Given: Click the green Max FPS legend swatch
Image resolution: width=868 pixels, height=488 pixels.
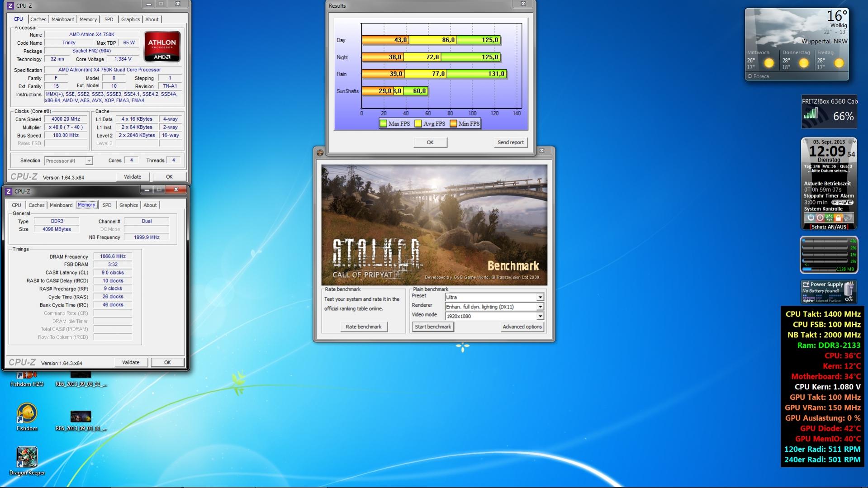Looking at the screenshot, I should (x=384, y=123).
